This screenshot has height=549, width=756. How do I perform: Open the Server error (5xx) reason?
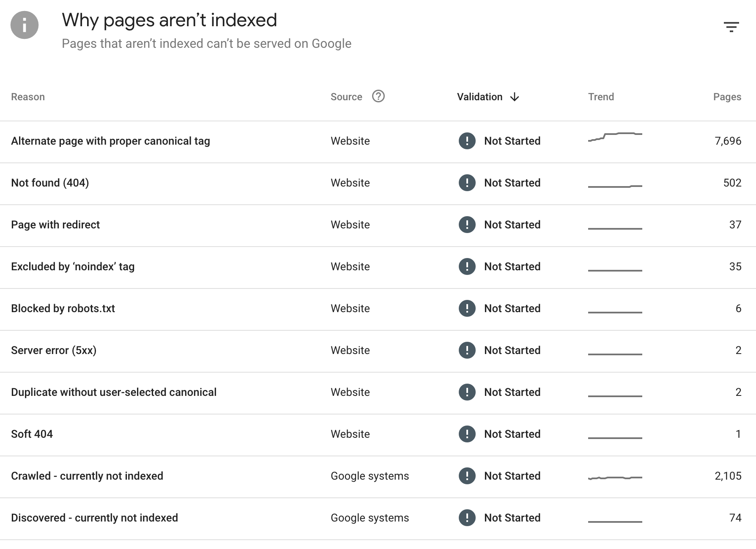54,350
